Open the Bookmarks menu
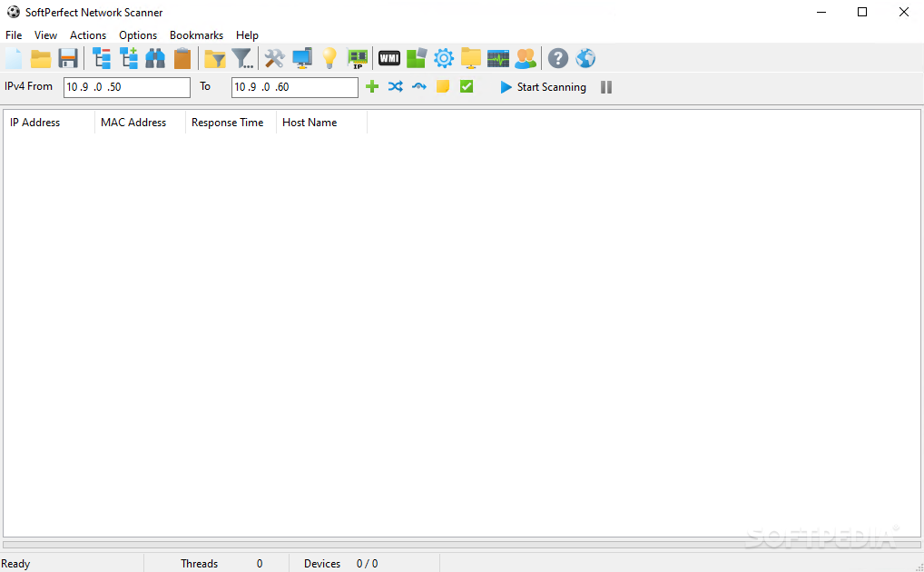Image resolution: width=924 pixels, height=572 pixels. [x=196, y=35]
